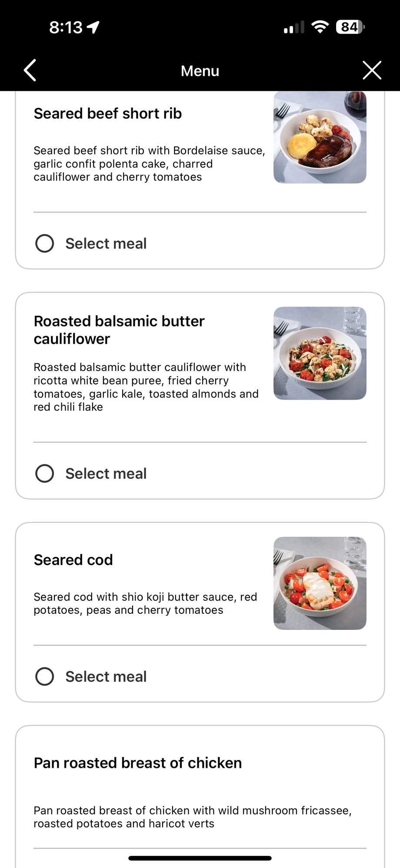Tap the Wi-Fi status icon
Viewport: 400px width, 868px height.
pyautogui.click(x=320, y=27)
